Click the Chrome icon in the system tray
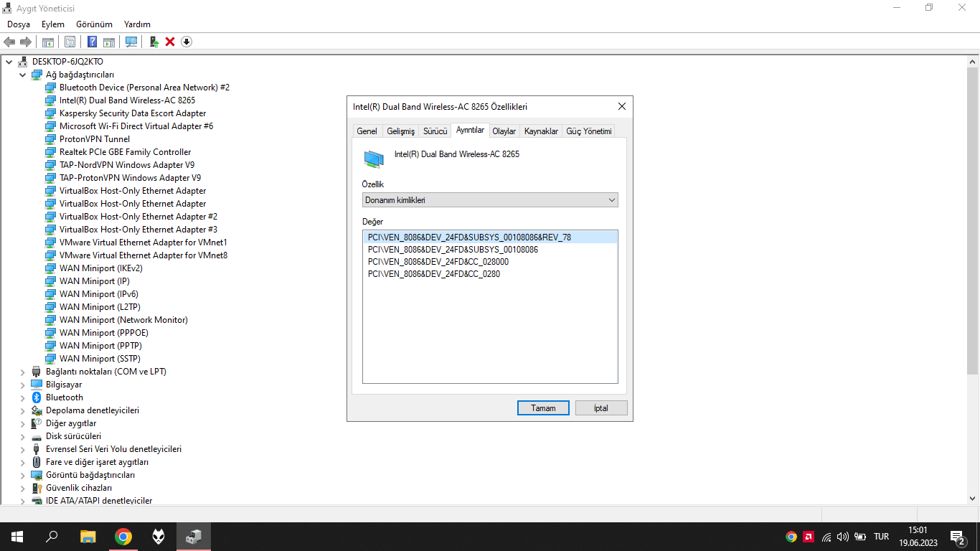This screenshot has height=551, width=980. pos(791,537)
